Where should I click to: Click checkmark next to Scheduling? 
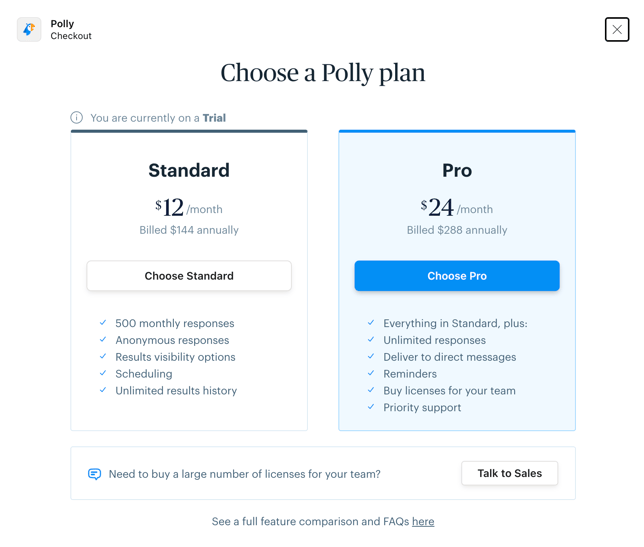click(x=103, y=374)
